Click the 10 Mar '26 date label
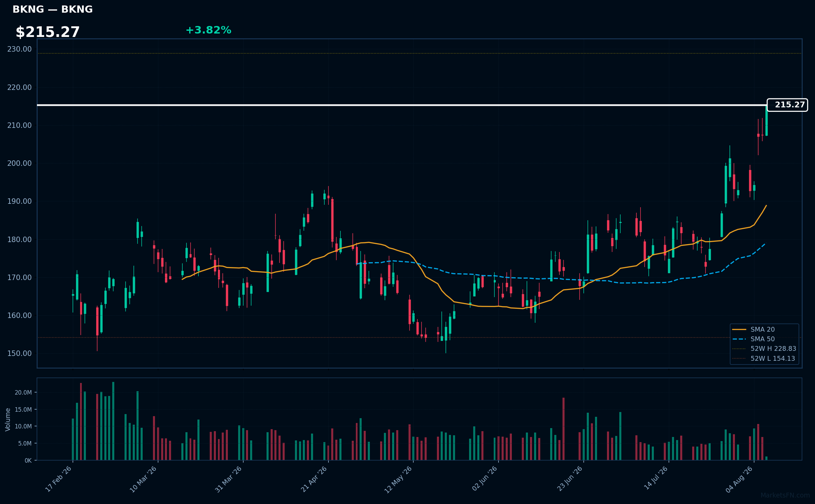This screenshot has height=504, width=815. pos(143,479)
